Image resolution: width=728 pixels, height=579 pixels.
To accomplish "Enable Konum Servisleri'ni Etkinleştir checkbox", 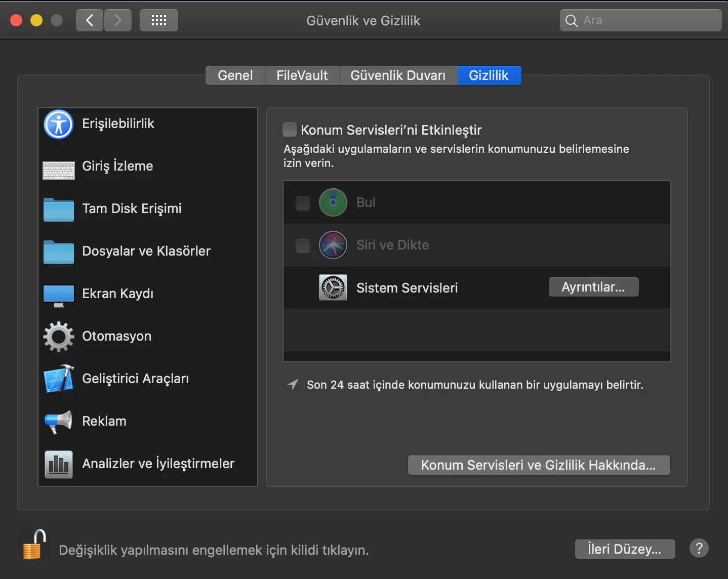I will 290,130.
